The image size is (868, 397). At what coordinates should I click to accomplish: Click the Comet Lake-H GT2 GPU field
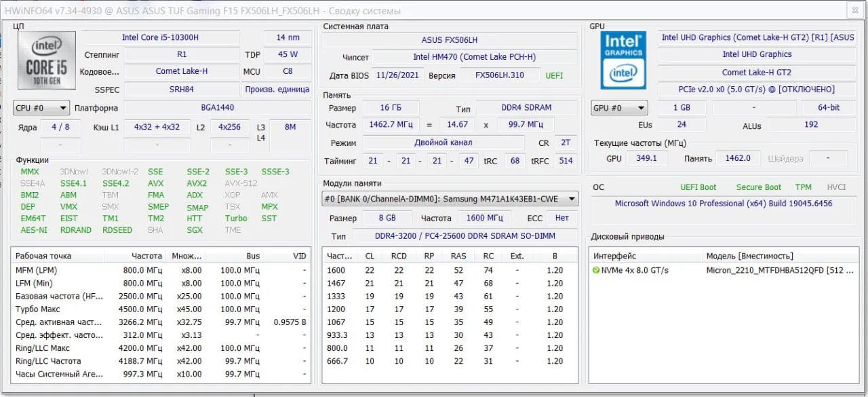click(x=757, y=72)
